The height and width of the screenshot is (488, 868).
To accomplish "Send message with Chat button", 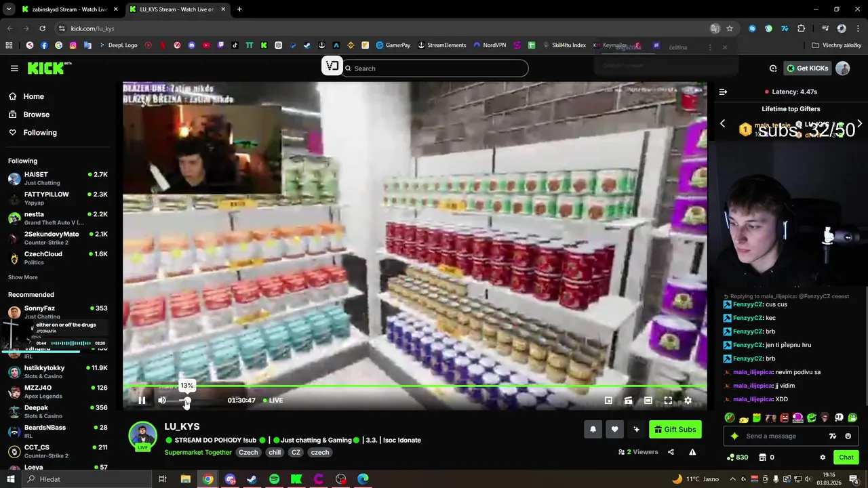I will pyautogui.click(x=846, y=457).
